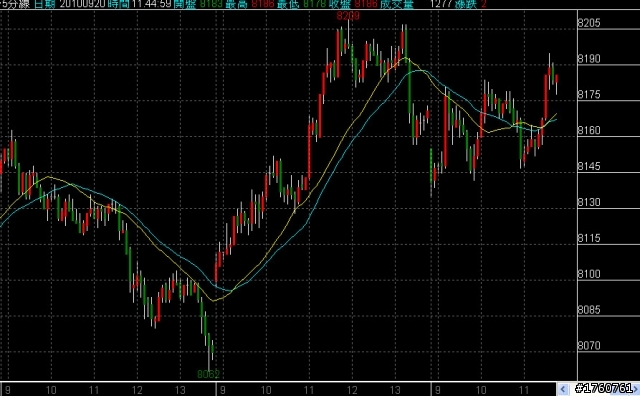The image size is (640, 396).
Task: Click the 8190 price axis label
Action: (589, 59)
